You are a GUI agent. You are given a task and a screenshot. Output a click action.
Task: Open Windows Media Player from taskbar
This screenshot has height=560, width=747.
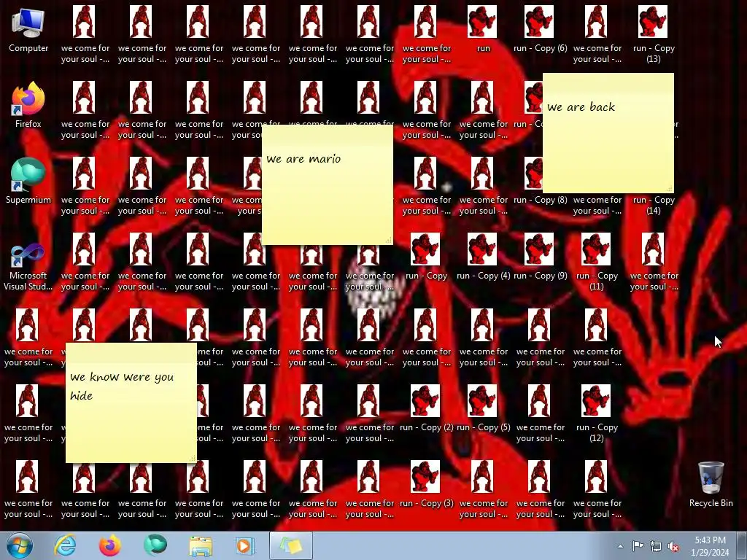(x=246, y=545)
